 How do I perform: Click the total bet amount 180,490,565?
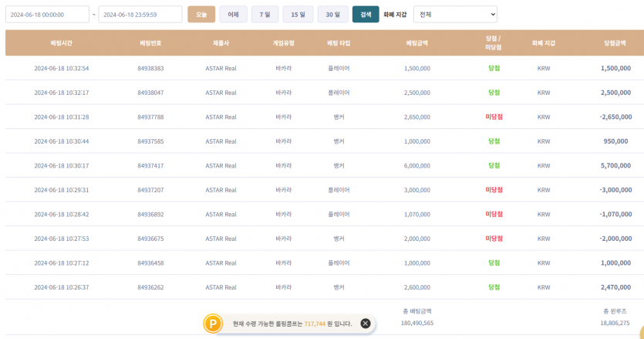pos(417,323)
